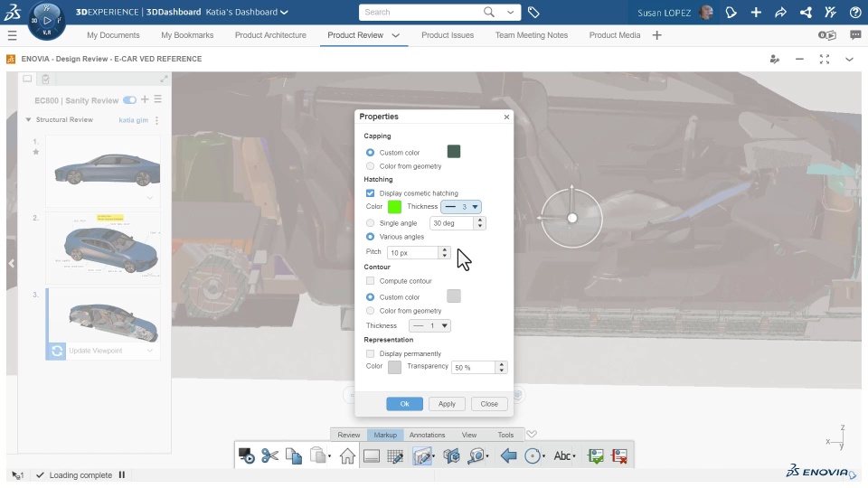Select the Various angles option
Image resolution: width=868 pixels, height=488 pixels.
[x=370, y=237]
